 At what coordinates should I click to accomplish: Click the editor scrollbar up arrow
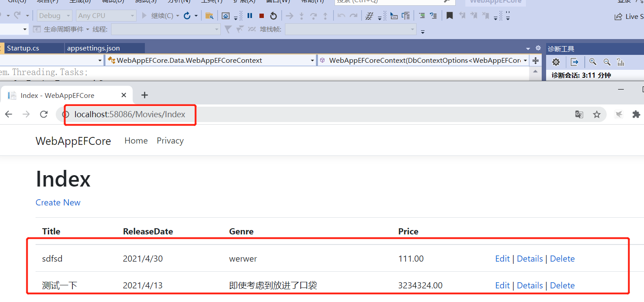pos(536,72)
